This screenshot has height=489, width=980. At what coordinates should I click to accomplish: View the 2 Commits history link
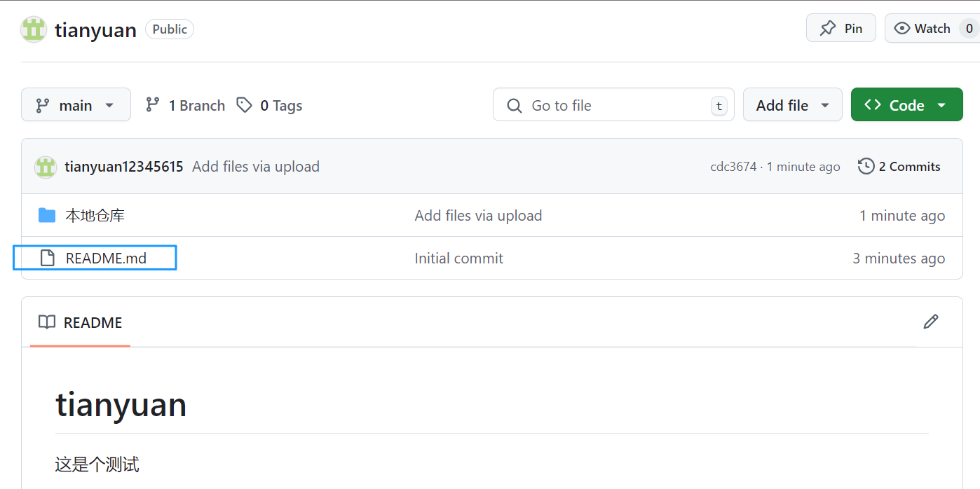(899, 167)
